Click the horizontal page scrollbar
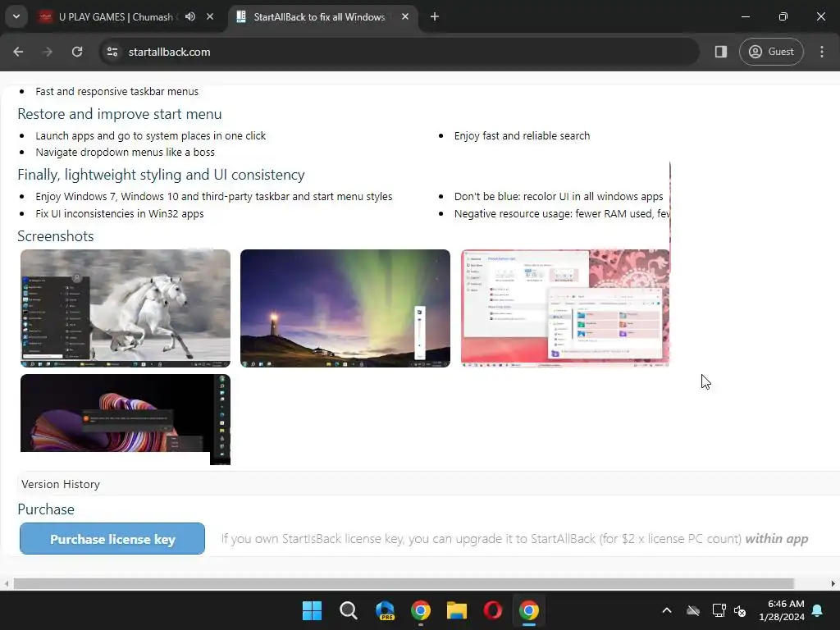840x630 pixels. (404, 583)
